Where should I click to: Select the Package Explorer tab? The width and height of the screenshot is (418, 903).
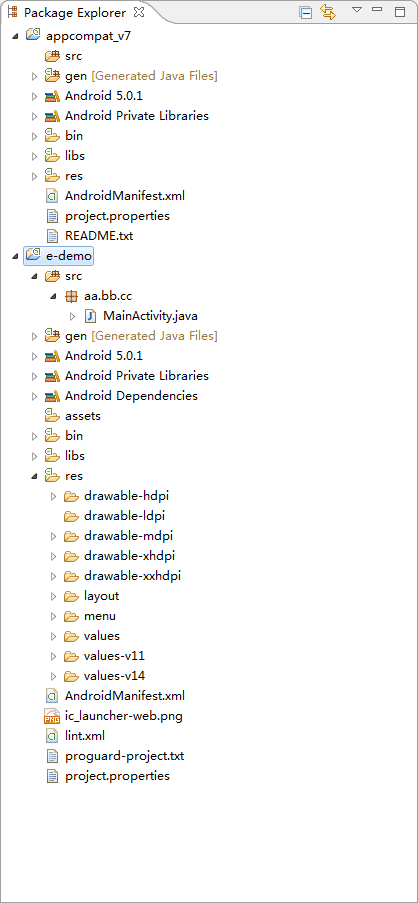point(74,12)
